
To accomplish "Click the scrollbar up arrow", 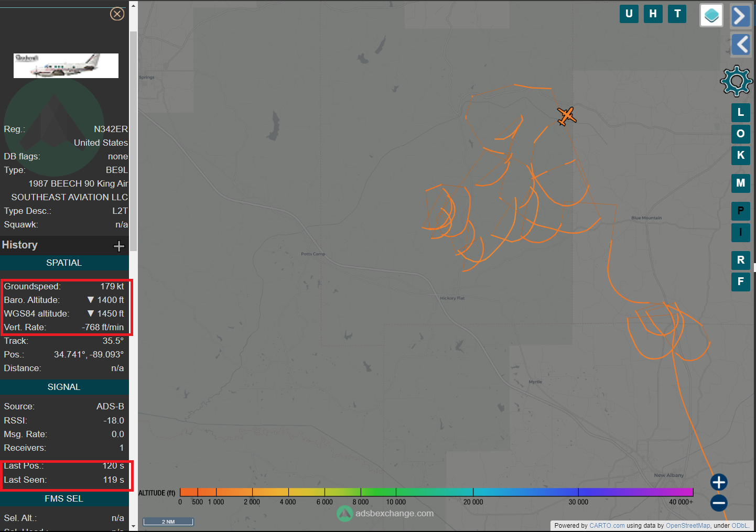I will click(133, 6).
